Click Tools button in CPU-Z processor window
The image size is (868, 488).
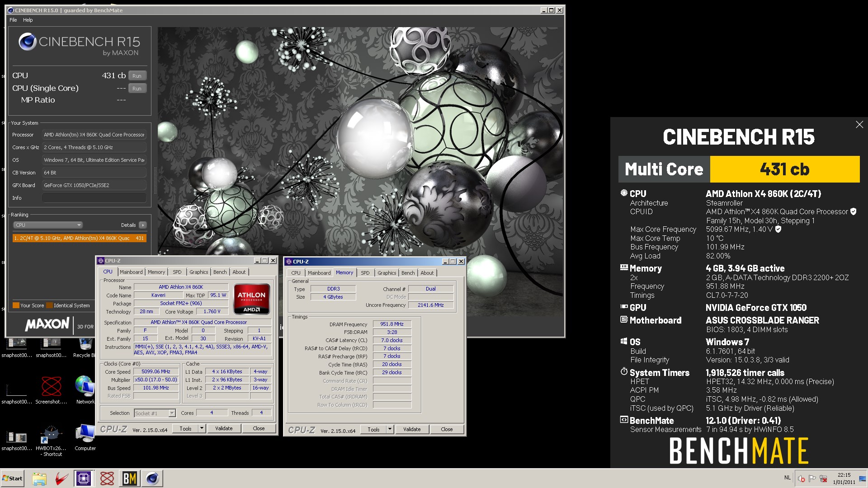tap(186, 428)
